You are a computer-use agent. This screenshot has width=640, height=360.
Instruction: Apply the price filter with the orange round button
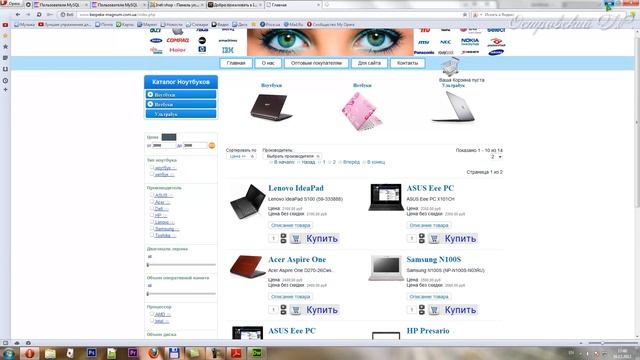point(211,145)
